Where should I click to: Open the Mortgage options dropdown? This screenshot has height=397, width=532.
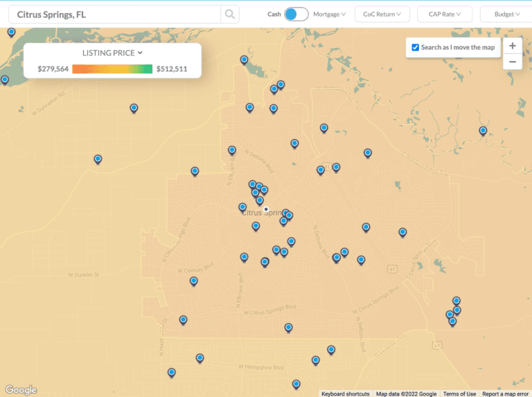(330, 14)
